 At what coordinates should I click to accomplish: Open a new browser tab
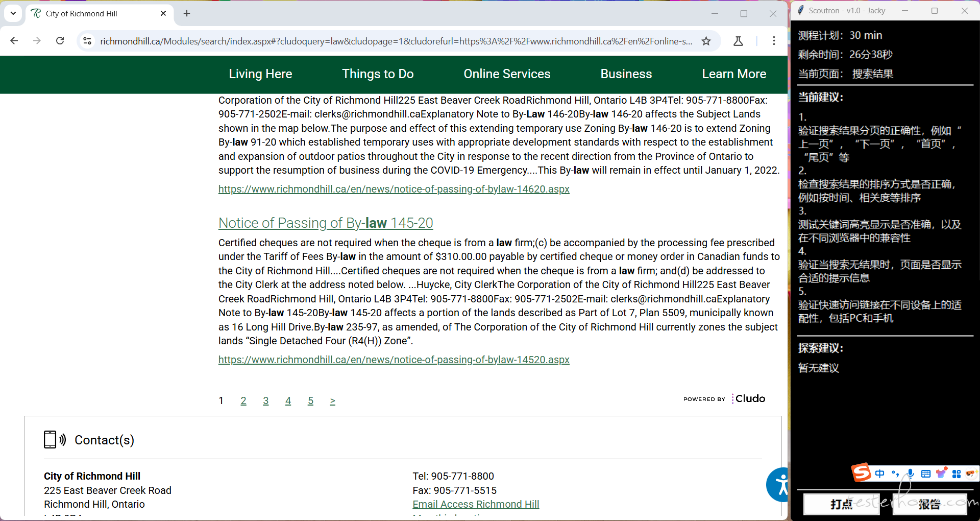point(187,13)
